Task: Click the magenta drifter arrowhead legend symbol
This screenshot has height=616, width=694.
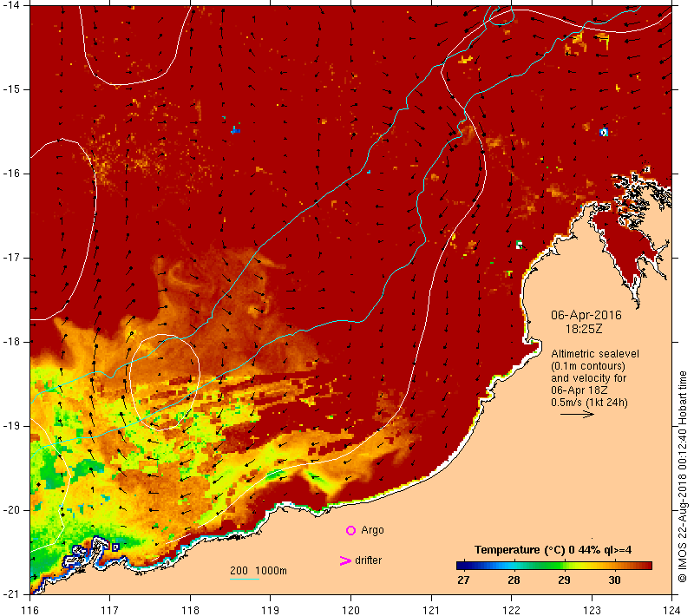Action: (x=345, y=560)
